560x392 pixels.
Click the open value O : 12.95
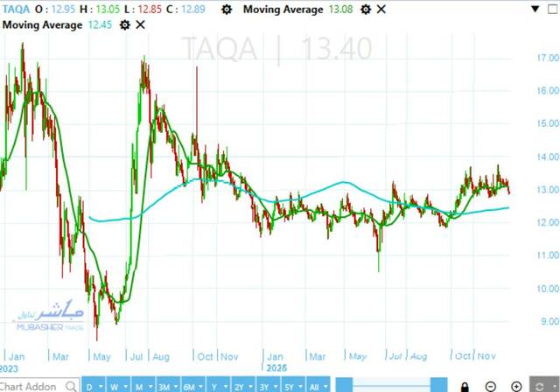click(x=55, y=9)
